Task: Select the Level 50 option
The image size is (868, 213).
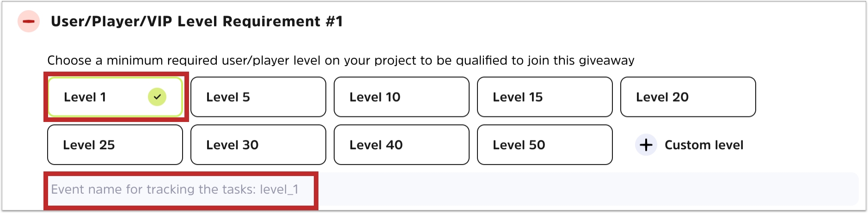Action: pyautogui.click(x=544, y=145)
